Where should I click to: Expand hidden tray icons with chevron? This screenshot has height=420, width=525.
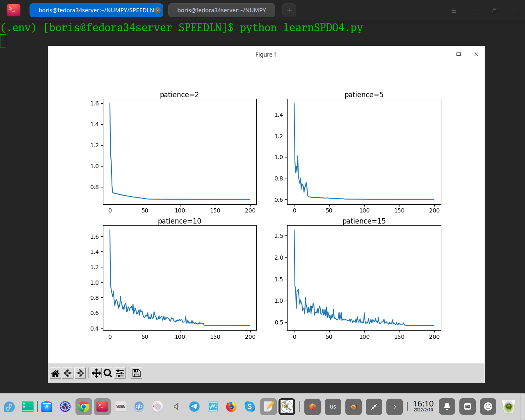(395, 406)
